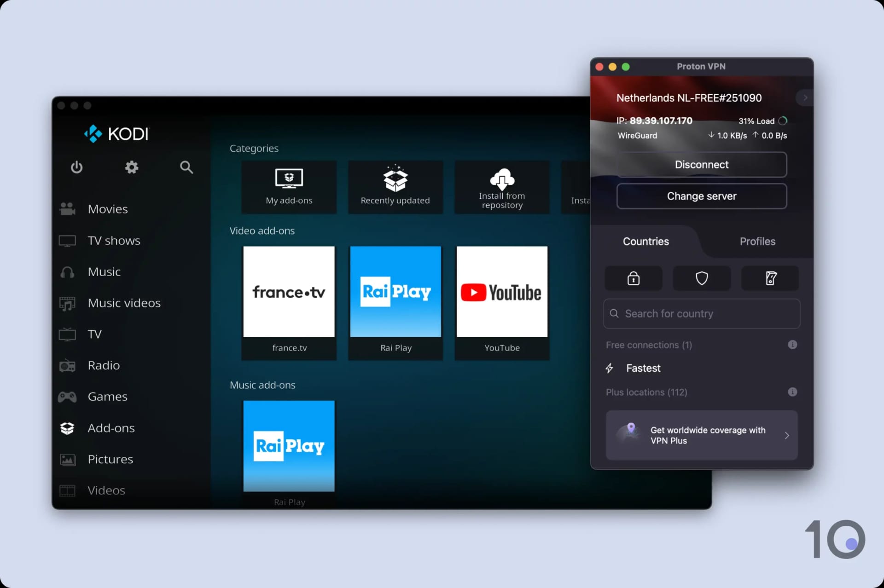884x588 pixels.
Task: Click the Get worldwide coverage link
Action: tap(701, 435)
